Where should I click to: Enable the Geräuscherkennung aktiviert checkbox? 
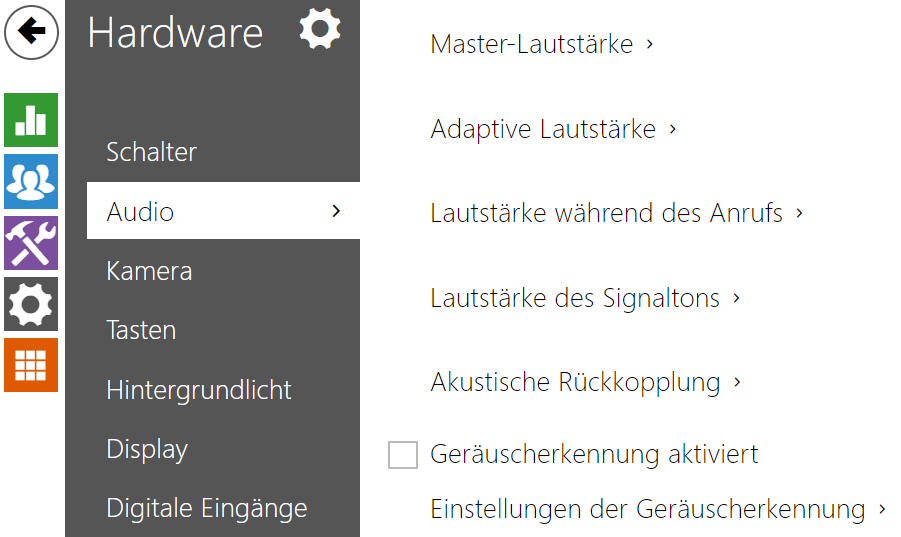[403, 455]
